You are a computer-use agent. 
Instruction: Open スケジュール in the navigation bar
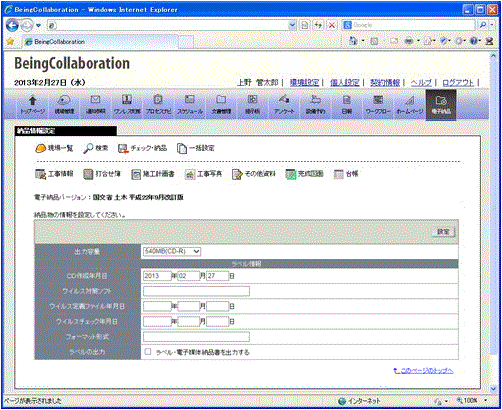(190, 105)
